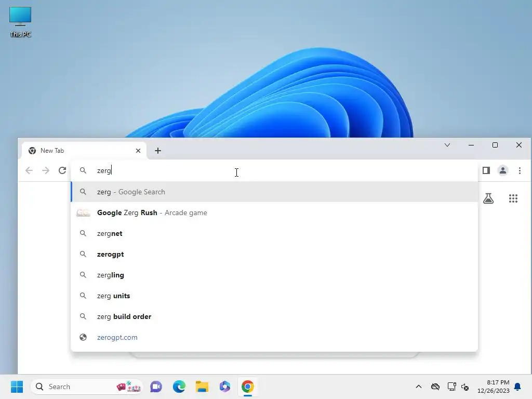Go back to previous page
Viewport: 532px width, 399px height.
(x=29, y=170)
